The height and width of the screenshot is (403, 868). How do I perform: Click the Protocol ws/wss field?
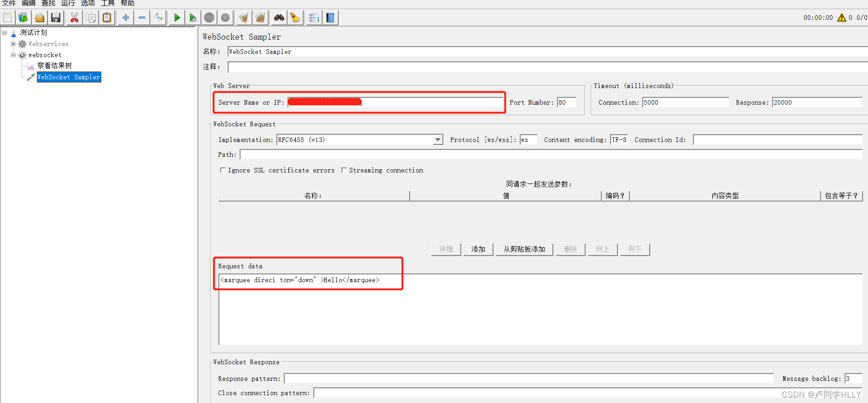528,140
